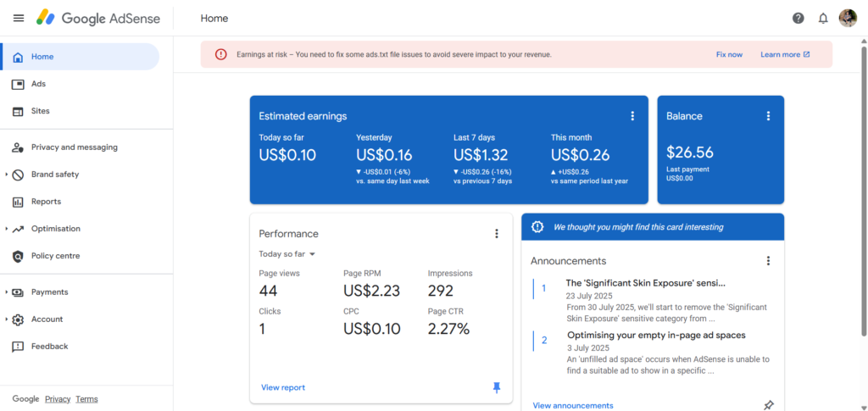Image resolution: width=868 pixels, height=411 pixels.
Task: Click Page CTR value 2.27%
Action: (449, 329)
